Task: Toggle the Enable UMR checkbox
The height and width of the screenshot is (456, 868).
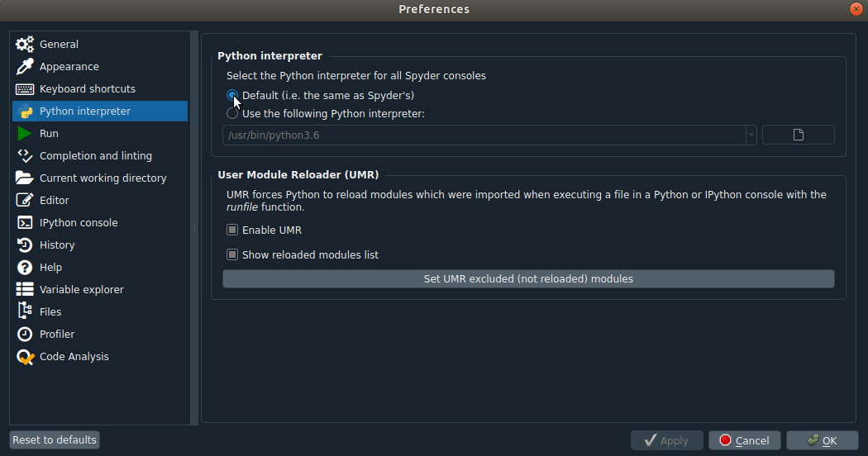Action: pos(232,230)
